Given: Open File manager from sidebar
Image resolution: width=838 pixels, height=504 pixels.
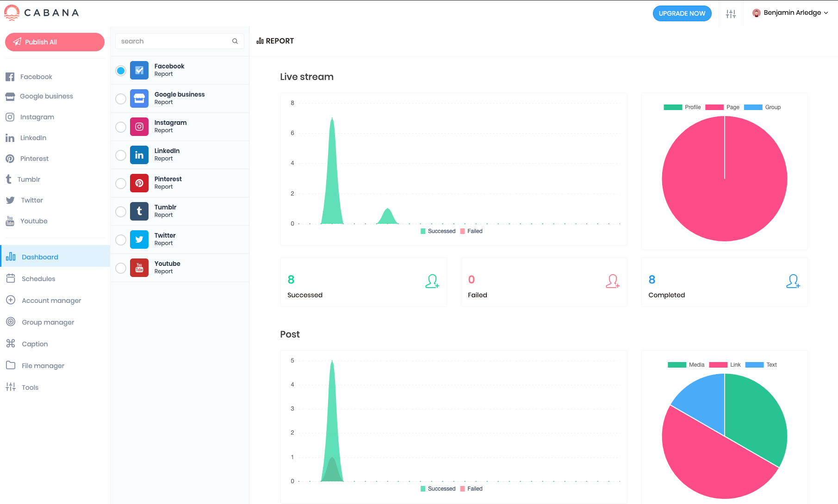Looking at the screenshot, I should click(43, 366).
